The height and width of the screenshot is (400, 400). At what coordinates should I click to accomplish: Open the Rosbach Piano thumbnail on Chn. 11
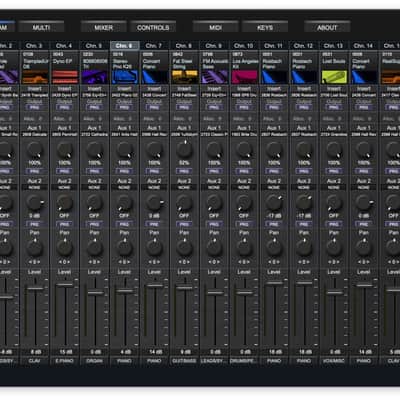pyautogui.click(x=274, y=77)
